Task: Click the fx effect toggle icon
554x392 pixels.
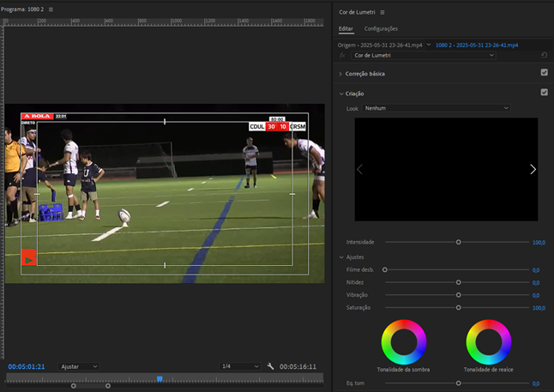Action: (x=342, y=55)
